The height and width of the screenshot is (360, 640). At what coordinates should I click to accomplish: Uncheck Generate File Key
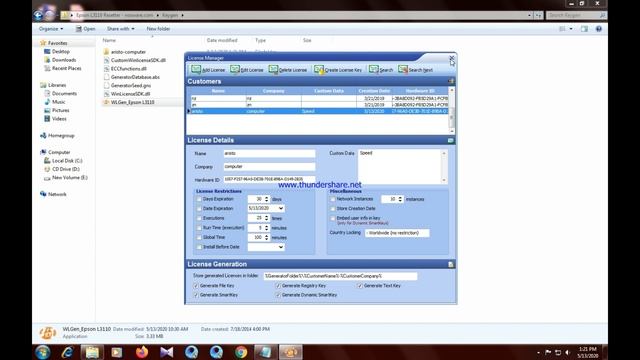click(196, 286)
